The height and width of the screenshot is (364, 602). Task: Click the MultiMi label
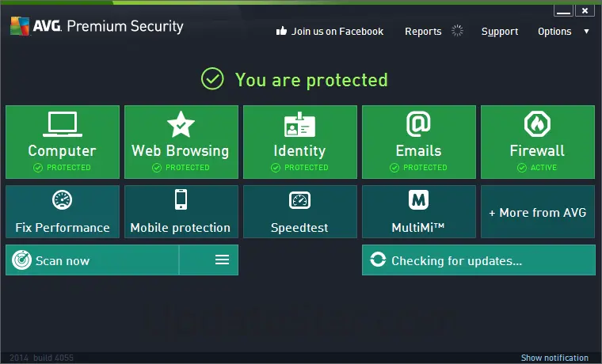418,227
